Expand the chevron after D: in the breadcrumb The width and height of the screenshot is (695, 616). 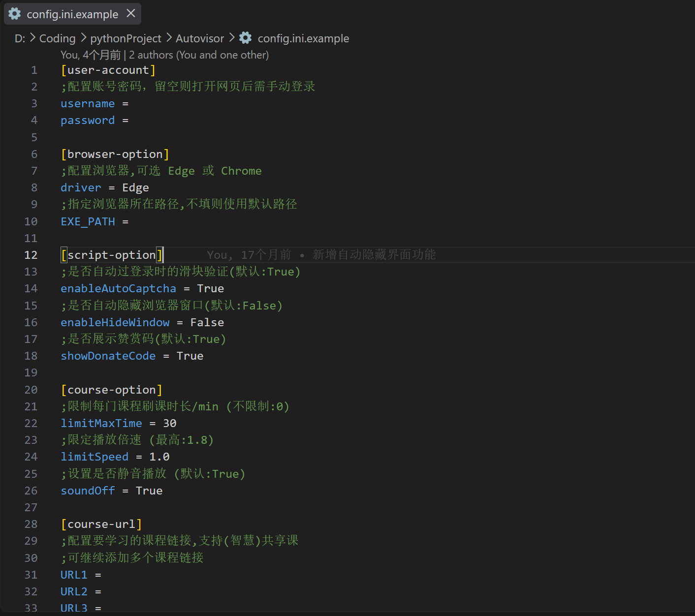(x=32, y=38)
